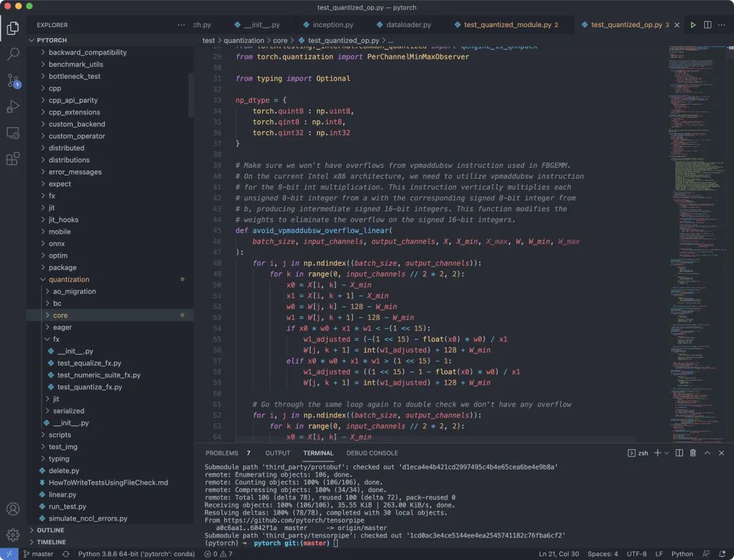Open errors and warnings status indicator

click(x=218, y=554)
